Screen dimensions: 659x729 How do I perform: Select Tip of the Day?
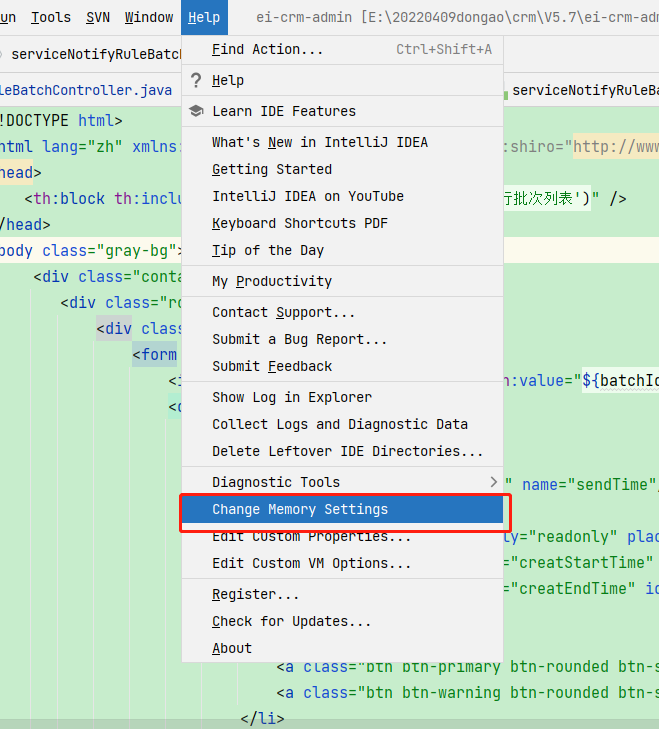click(342, 250)
